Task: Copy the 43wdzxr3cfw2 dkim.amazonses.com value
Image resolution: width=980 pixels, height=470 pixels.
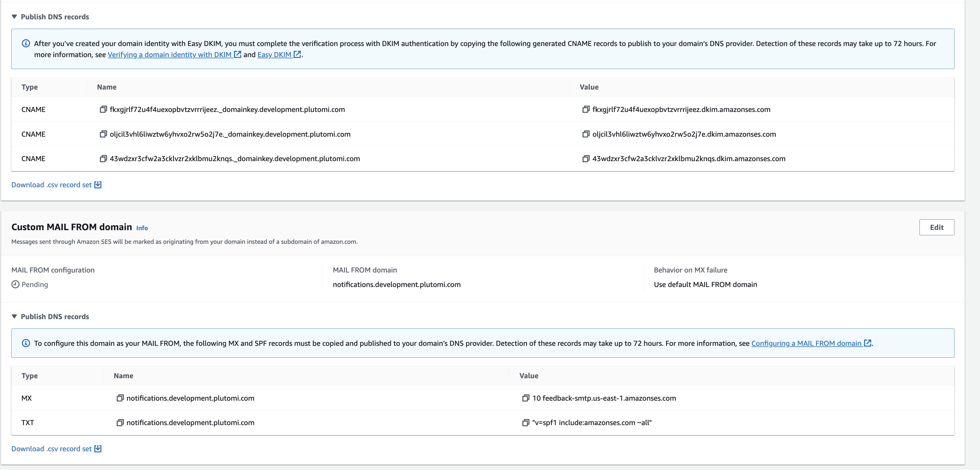Action: [x=585, y=159]
